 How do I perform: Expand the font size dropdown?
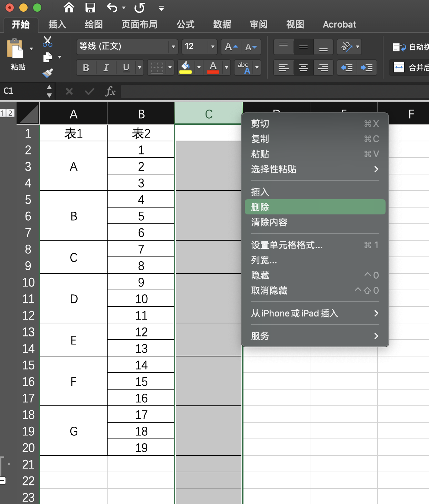click(213, 47)
